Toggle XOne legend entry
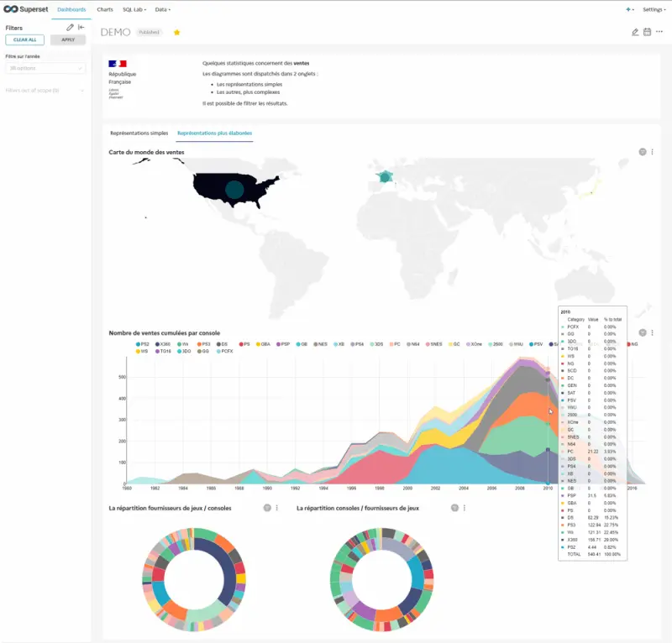Viewport: 672px width, 643px height. point(475,344)
